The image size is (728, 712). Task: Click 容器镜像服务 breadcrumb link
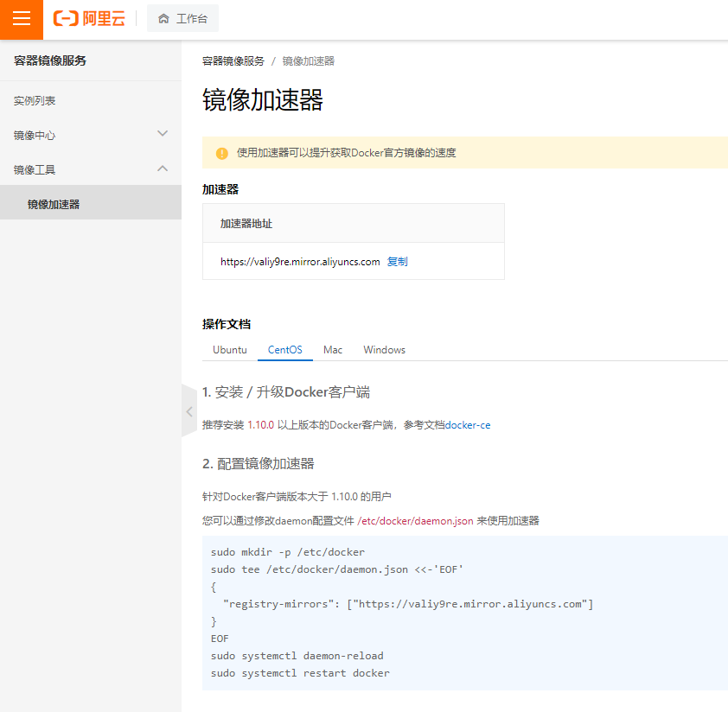click(233, 60)
